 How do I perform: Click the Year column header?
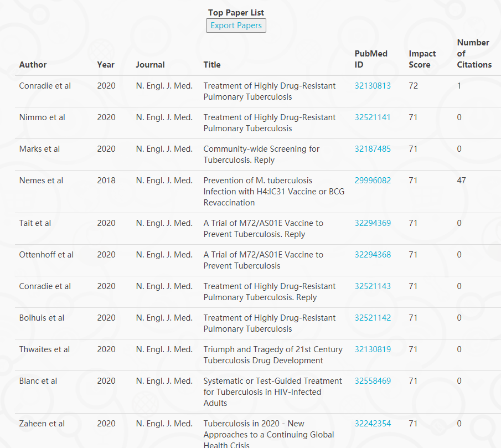click(106, 65)
